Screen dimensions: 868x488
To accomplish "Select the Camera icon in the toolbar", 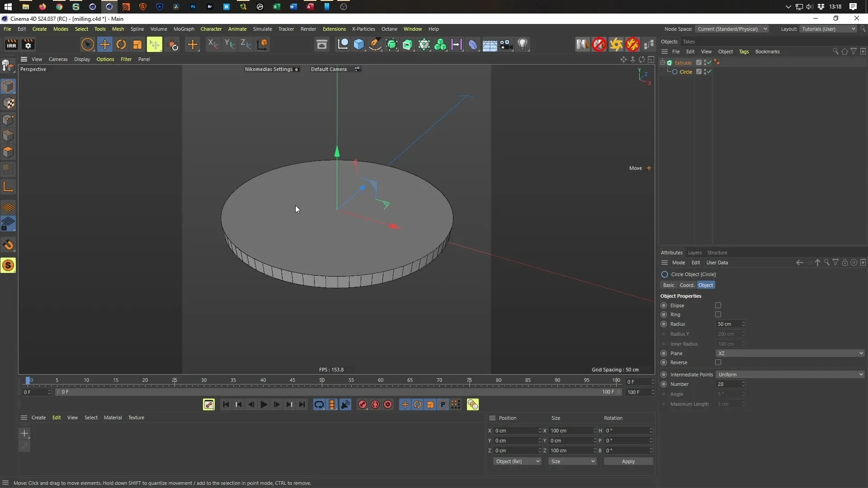I will [506, 44].
